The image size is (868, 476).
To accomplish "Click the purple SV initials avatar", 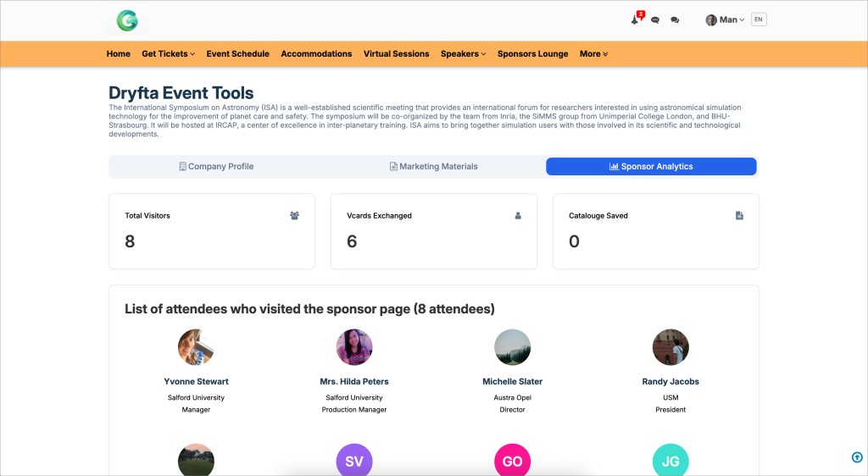I will point(354,461).
